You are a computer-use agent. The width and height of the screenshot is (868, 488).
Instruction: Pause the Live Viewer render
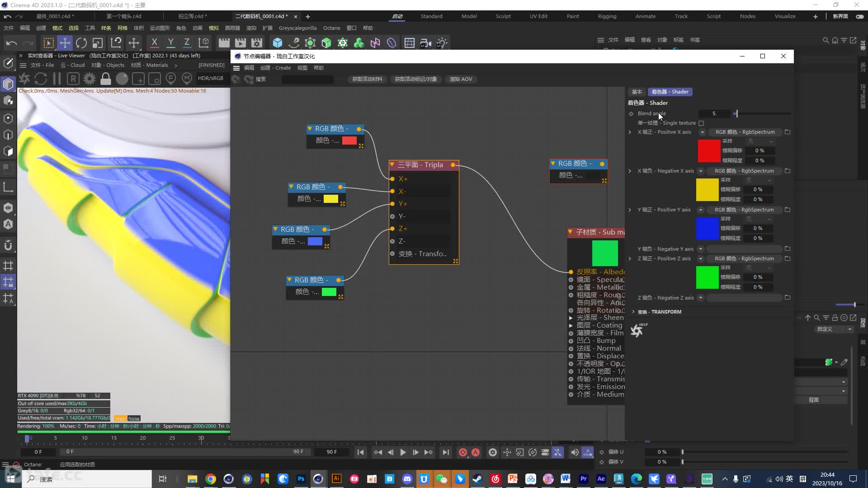(57, 79)
